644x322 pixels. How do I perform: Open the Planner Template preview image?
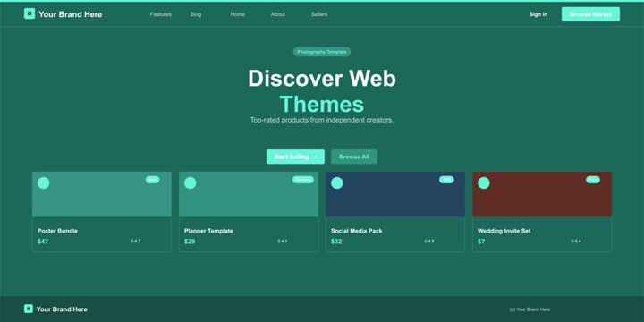coord(249,194)
